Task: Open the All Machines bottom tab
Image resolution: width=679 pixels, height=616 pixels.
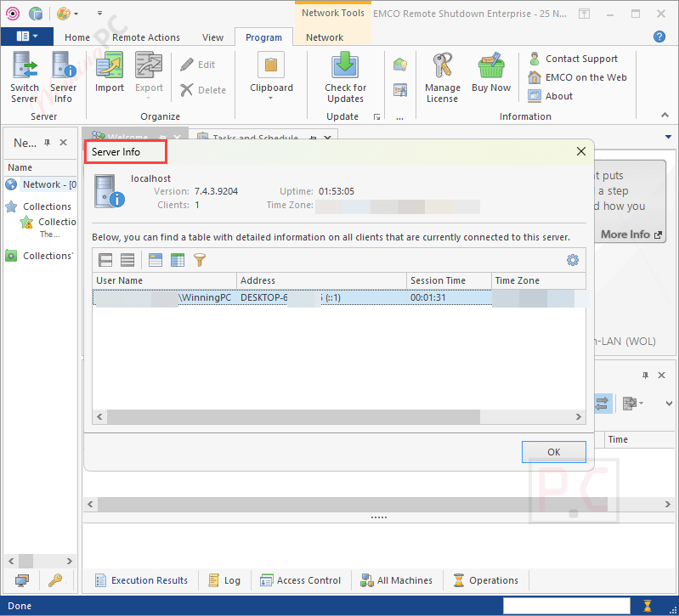Action: (396, 580)
